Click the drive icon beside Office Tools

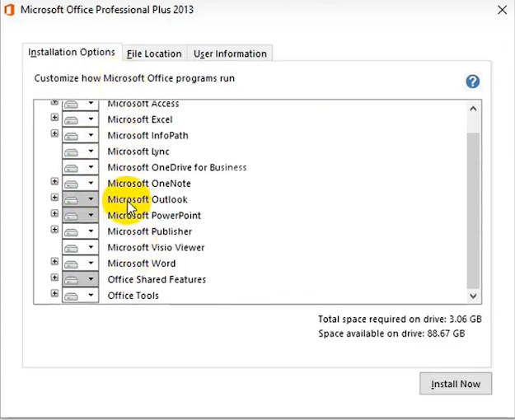pyautogui.click(x=73, y=295)
